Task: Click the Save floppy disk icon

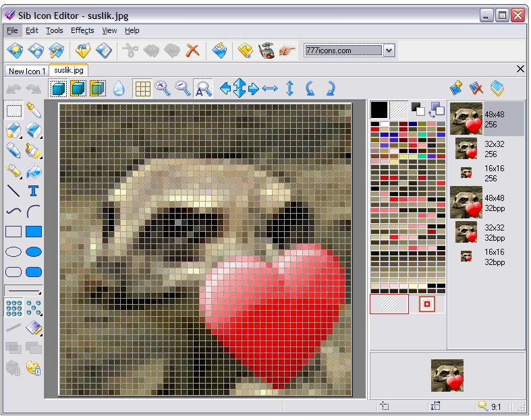Action: click(104, 51)
